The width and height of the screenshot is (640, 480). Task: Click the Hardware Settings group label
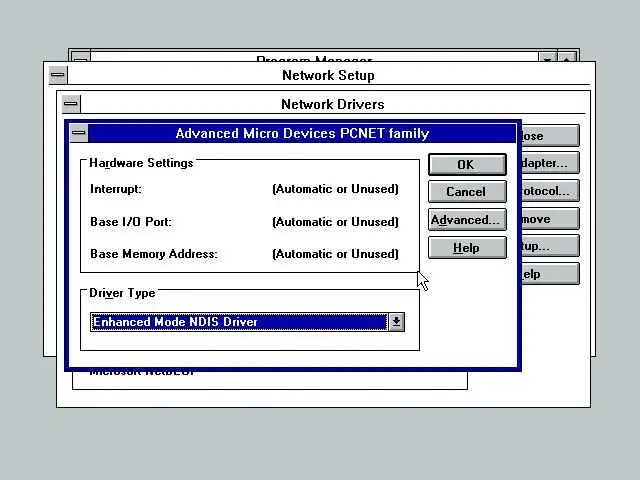coord(141,163)
